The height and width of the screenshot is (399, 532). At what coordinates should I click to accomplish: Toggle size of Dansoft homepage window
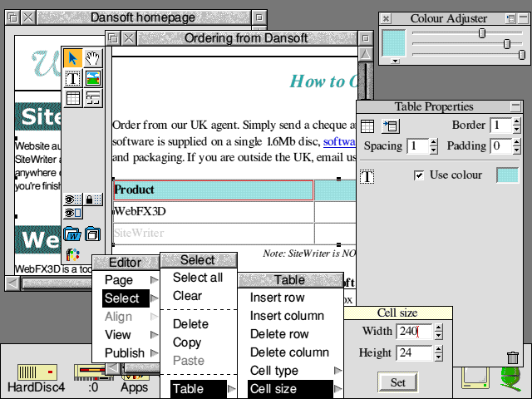(x=259, y=17)
